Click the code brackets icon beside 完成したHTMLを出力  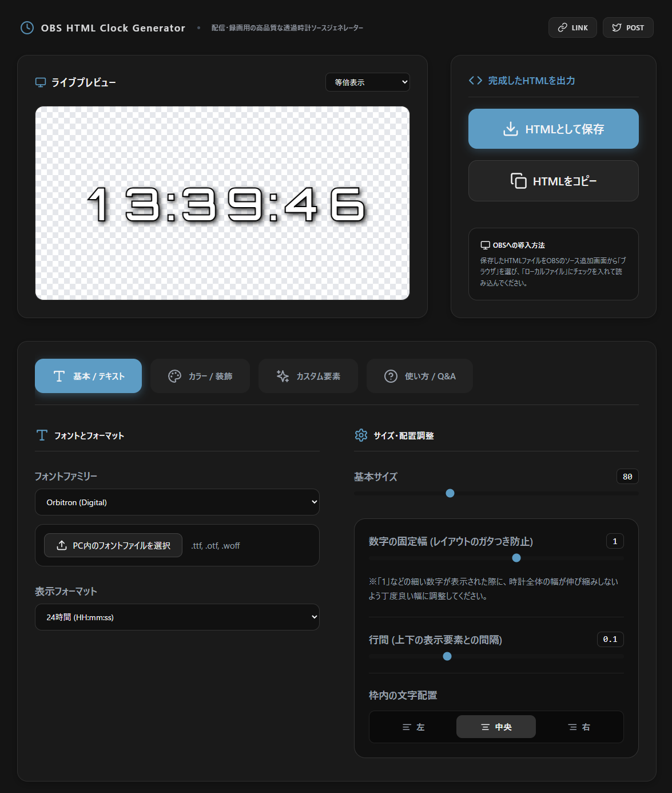point(475,81)
